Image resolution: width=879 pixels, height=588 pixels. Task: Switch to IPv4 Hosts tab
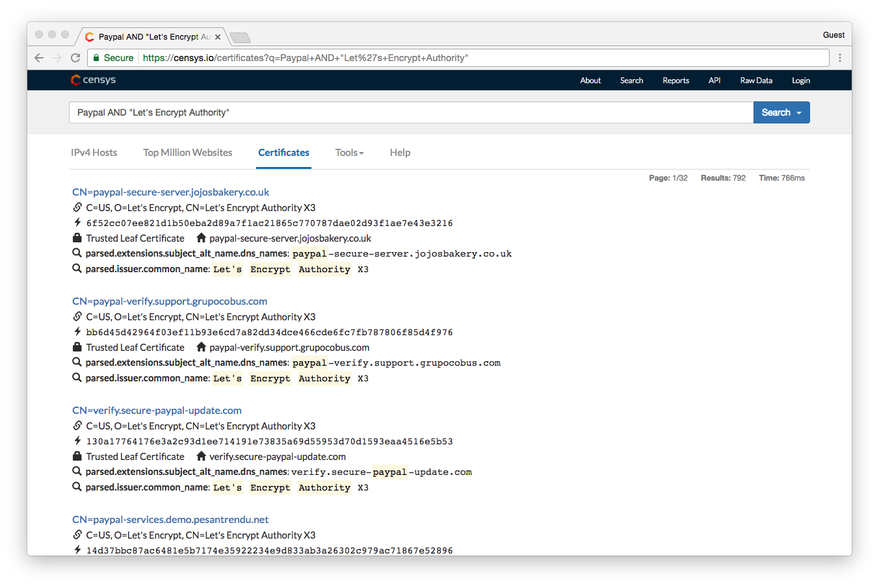(x=94, y=153)
